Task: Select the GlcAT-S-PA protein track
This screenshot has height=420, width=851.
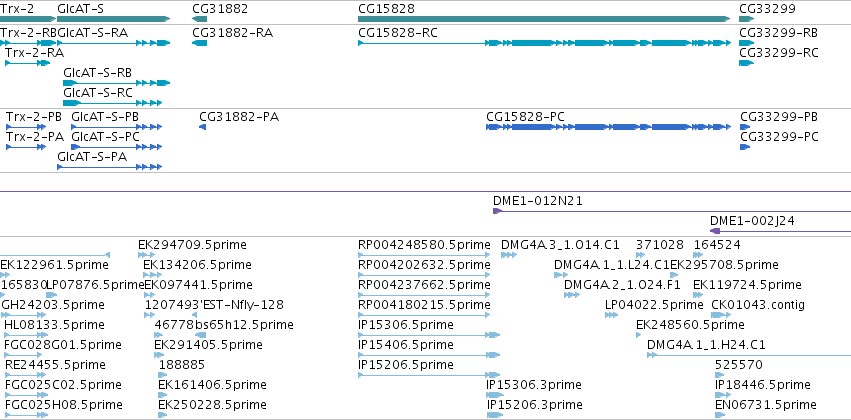Action: (x=110, y=167)
